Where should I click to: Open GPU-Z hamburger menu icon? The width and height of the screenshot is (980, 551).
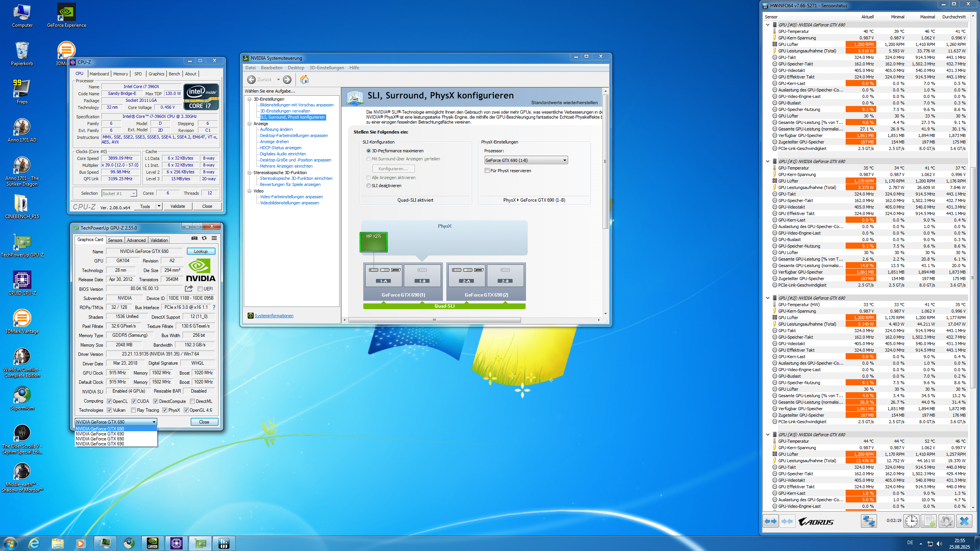click(x=214, y=238)
